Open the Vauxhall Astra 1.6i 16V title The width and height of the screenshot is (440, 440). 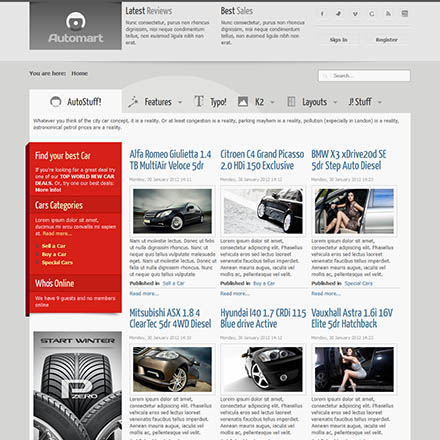(352, 318)
